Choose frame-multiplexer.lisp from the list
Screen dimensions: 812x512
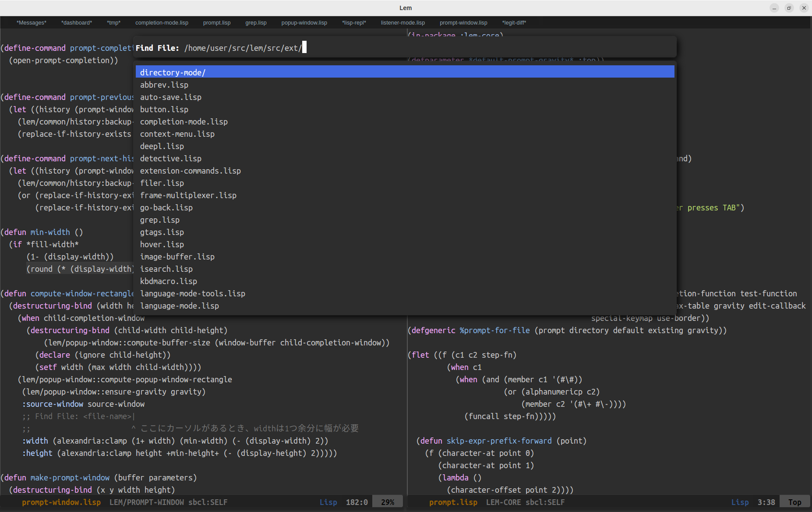pos(188,195)
